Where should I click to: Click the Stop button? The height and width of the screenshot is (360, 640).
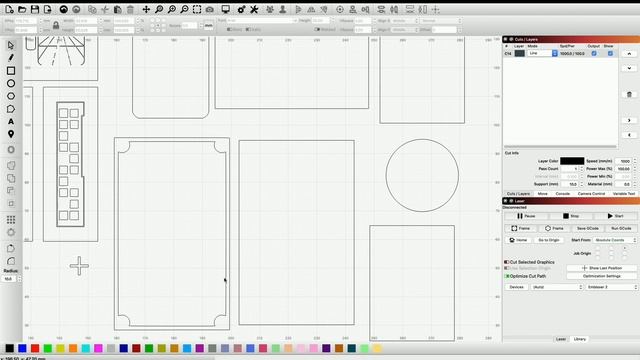(571, 216)
